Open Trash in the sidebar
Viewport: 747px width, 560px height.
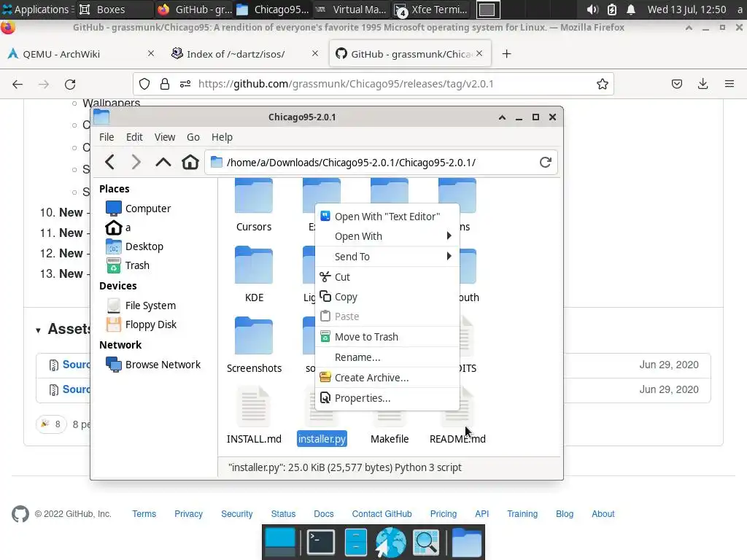point(128,265)
